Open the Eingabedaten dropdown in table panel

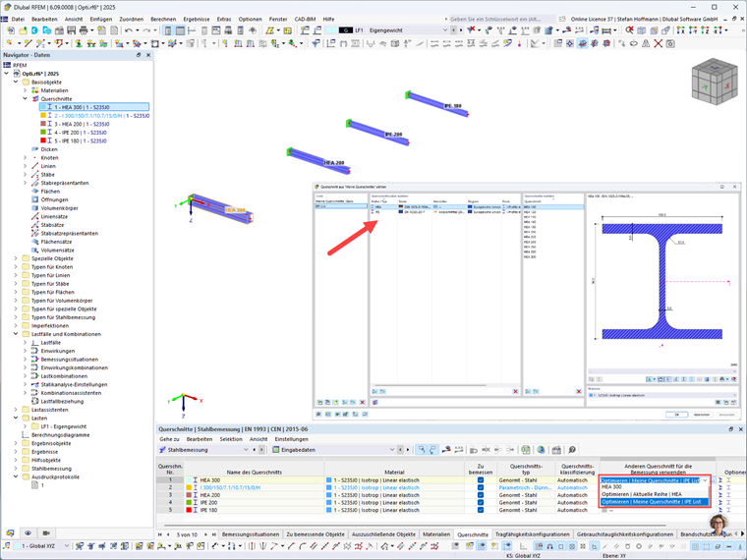392,450
